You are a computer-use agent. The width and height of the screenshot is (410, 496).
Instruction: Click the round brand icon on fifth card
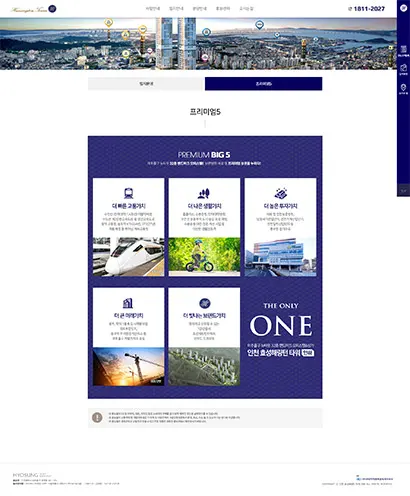point(204,303)
